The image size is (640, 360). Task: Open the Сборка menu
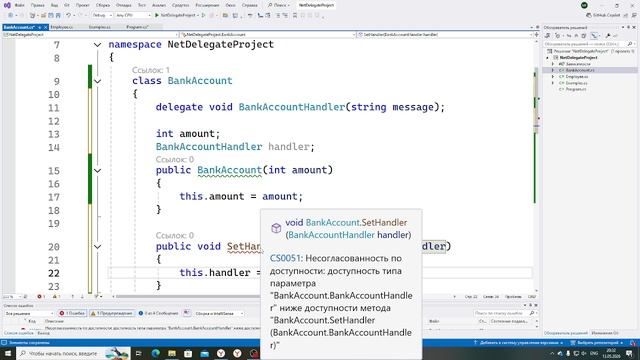tap(103, 5)
